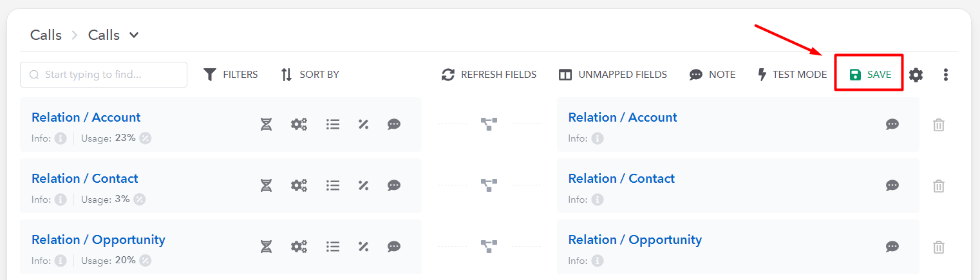Open the Filters option
Viewport: 980px width, 280px height.
[x=231, y=75]
